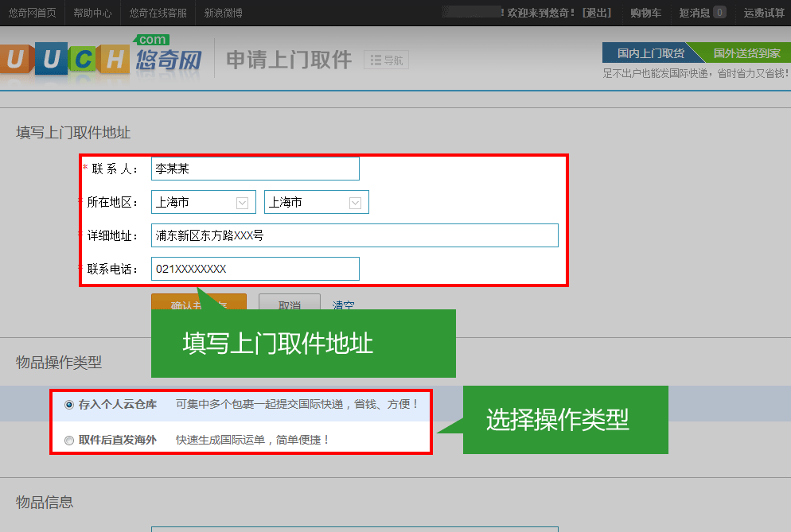
Task: Open 运费试算 shipping calculator
Action: [764, 13]
